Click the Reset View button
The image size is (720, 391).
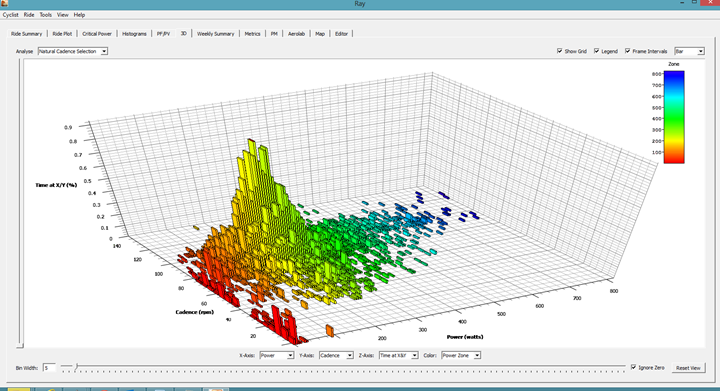688,368
